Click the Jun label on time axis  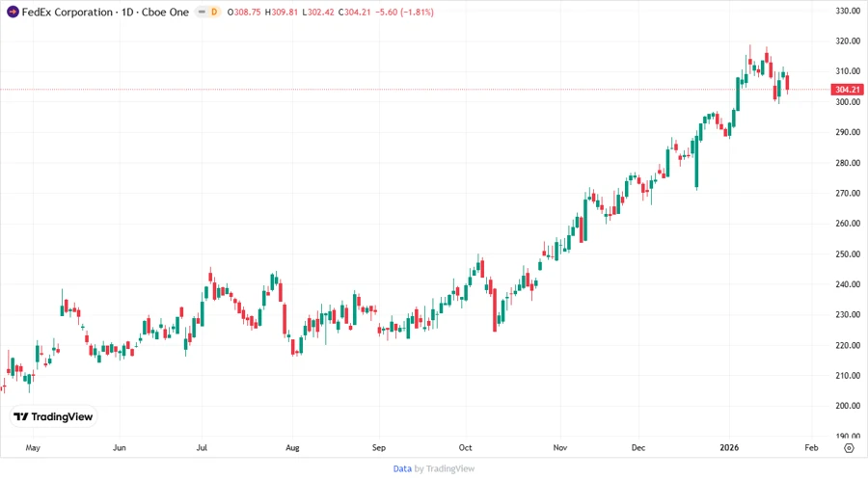tap(119, 448)
